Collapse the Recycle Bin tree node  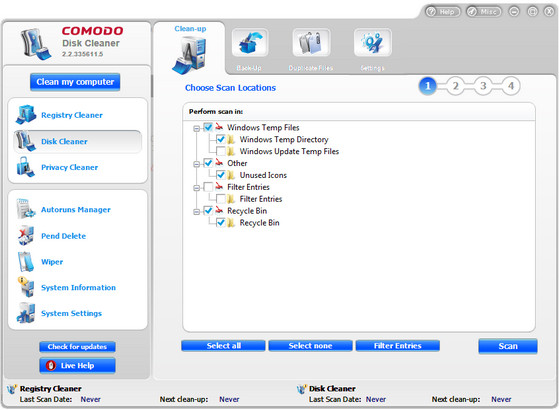pyautogui.click(x=196, y=212)
